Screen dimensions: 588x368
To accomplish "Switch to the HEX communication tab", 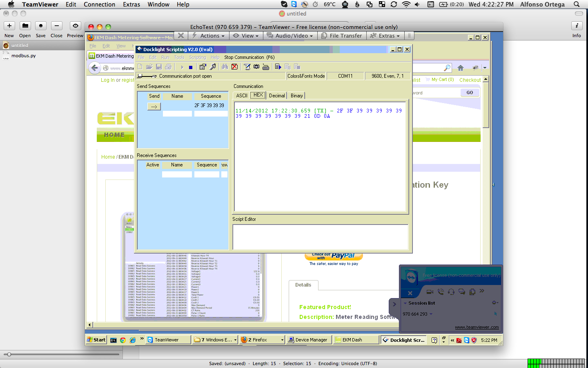I will [258, 95].
